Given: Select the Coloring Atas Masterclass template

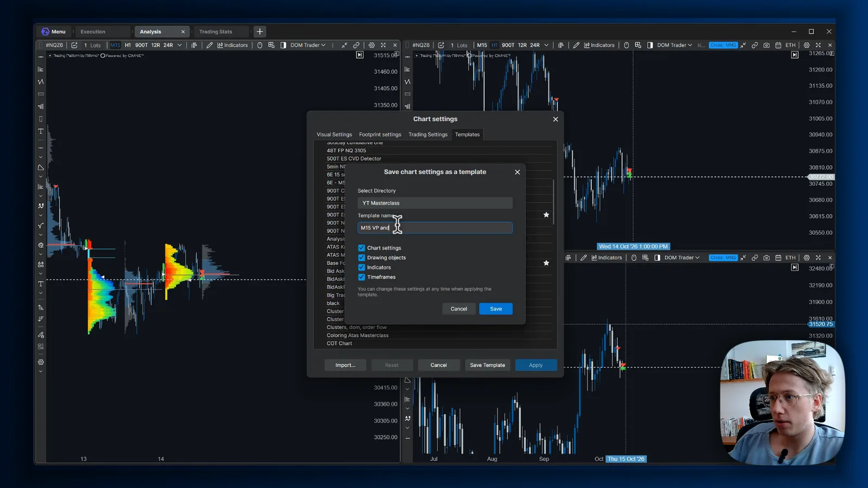Looking at the screenshot, I should (358, 335).
